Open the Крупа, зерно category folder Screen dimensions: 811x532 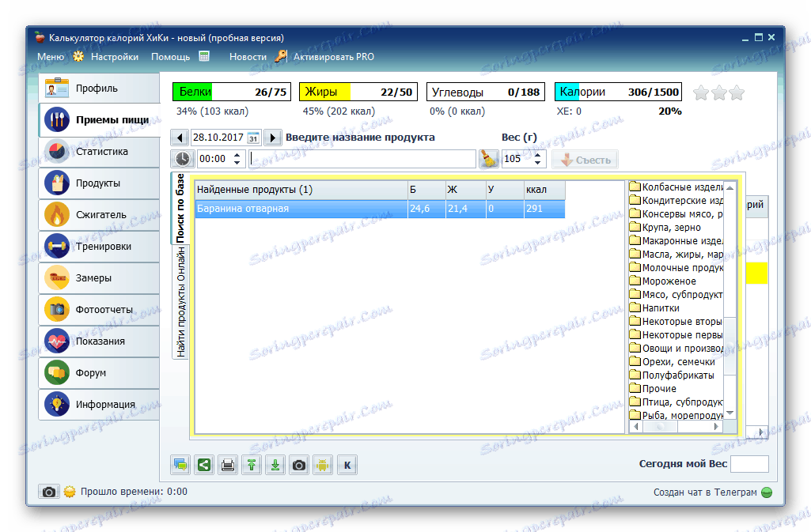point(665,227)
